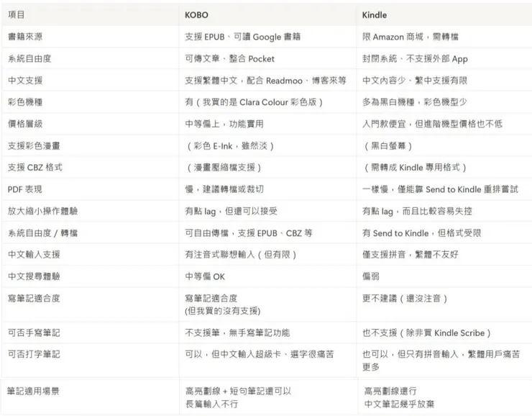Click cell 更不建議（還沒注音）
The height and width of the screenshot is (416, 532).
coord(405,299)
